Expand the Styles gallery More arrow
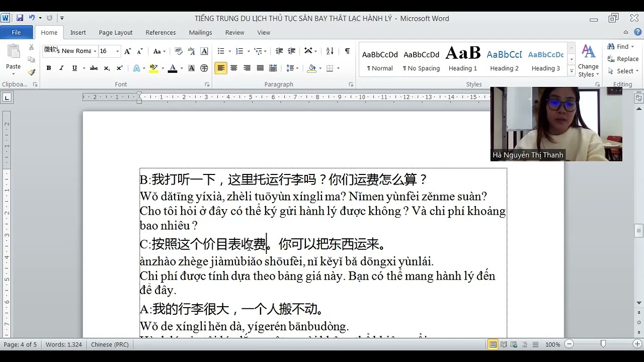The image size is (644, 362). (x=571, y=72)
